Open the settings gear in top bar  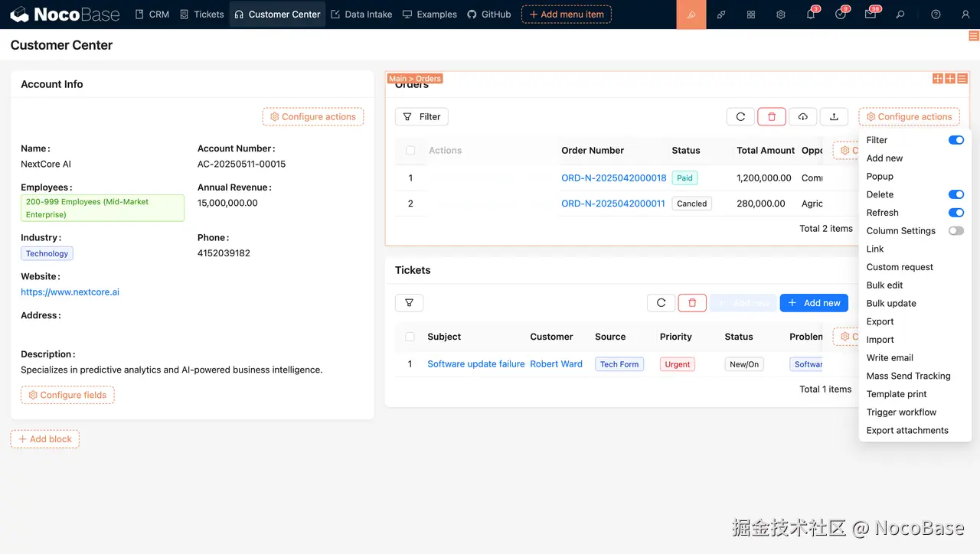tap(781, 15)
